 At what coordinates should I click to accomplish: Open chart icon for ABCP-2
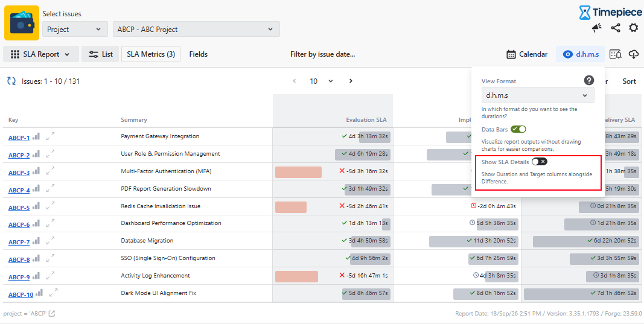[x=36, y=154]
